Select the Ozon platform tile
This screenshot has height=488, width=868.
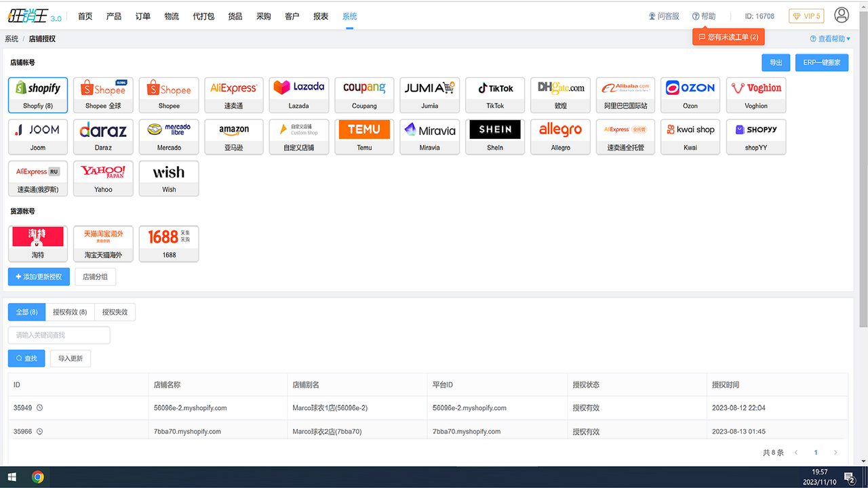[x=690, y=95]
